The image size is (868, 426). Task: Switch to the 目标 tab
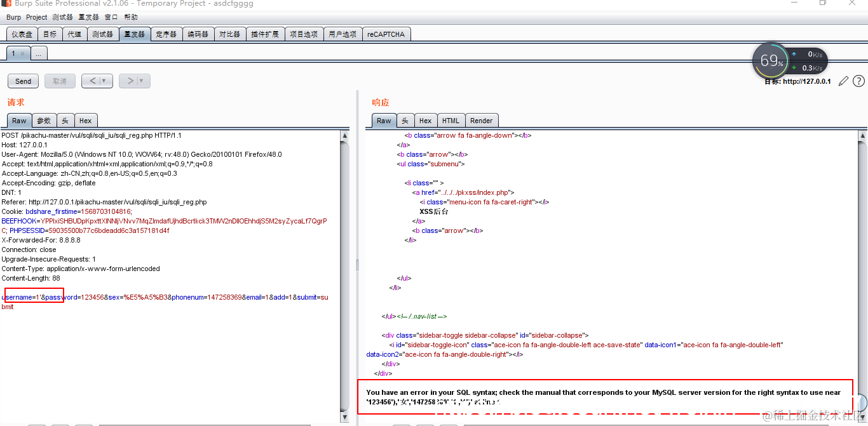(50, 34)
